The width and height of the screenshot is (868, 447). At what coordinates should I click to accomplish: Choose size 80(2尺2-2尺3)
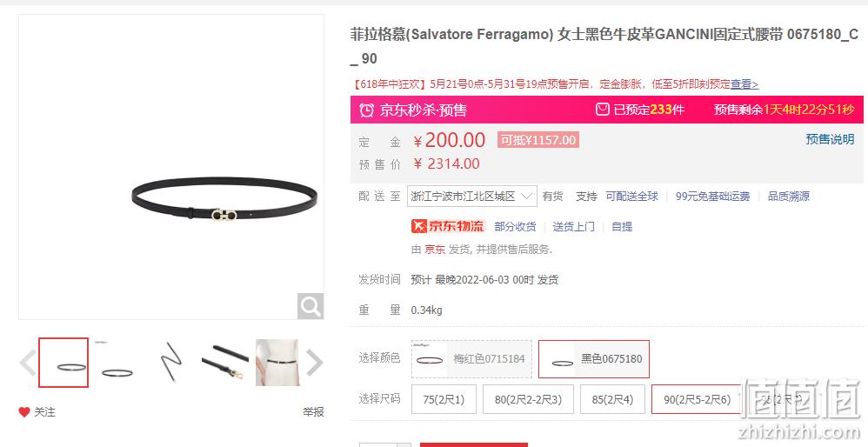(528, 399)
